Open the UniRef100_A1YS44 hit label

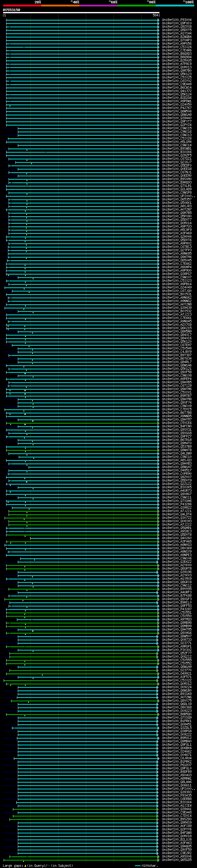click(177, 33)
